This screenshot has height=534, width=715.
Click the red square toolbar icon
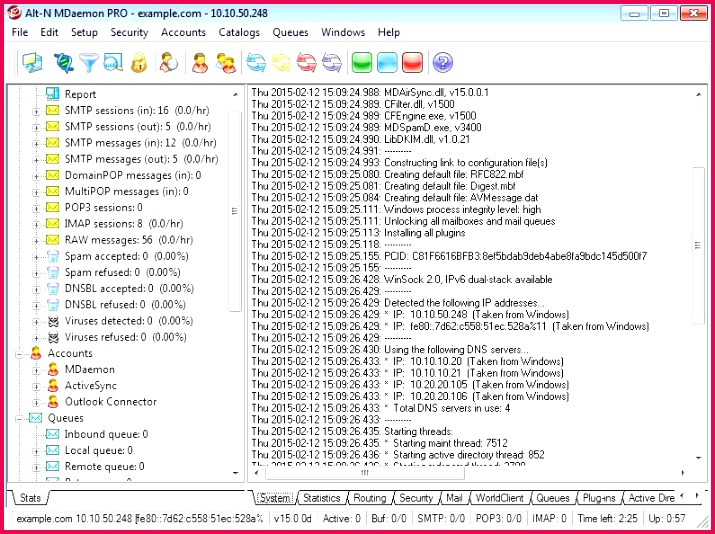pyautogui.click(x=412, y=62)
